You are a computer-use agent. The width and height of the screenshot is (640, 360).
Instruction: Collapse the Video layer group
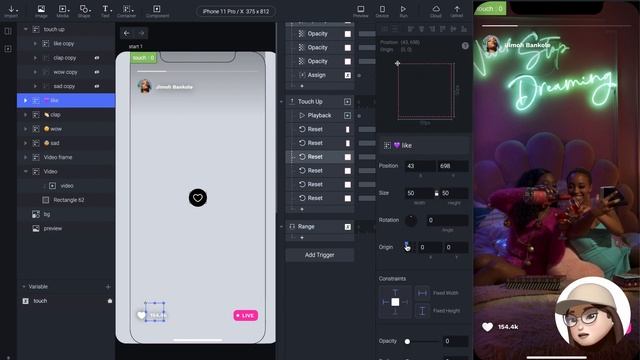(25, 171)
